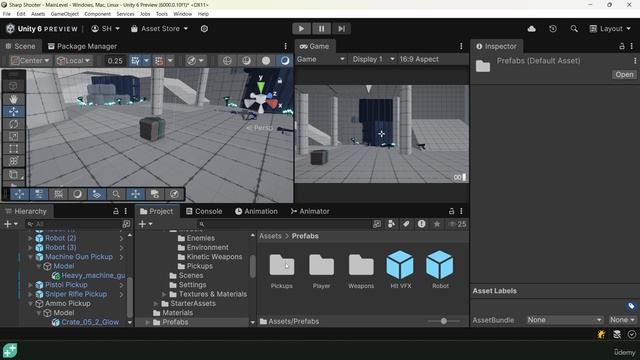Switch to the Animator tab

[x=310, y=211]
